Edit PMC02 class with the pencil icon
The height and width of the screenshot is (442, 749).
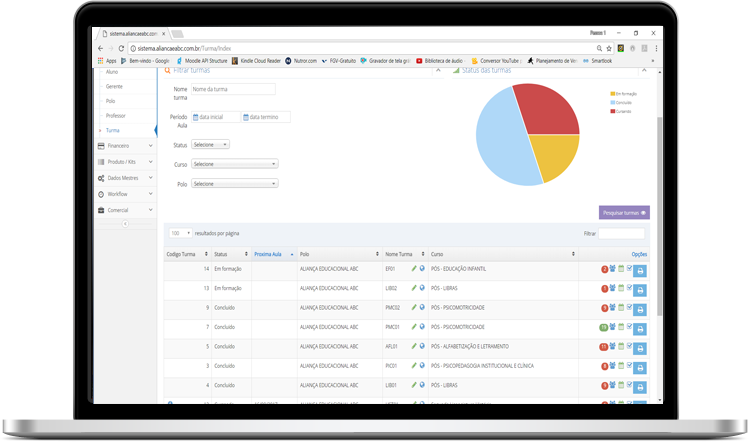(x=414, y=307)
